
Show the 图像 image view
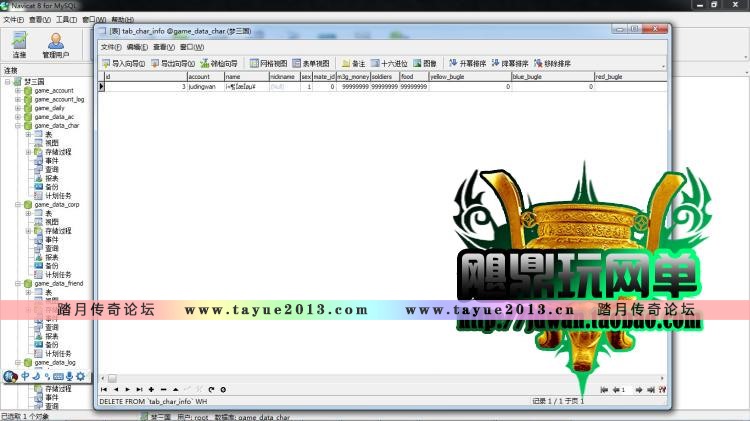[x=425, y=63]
